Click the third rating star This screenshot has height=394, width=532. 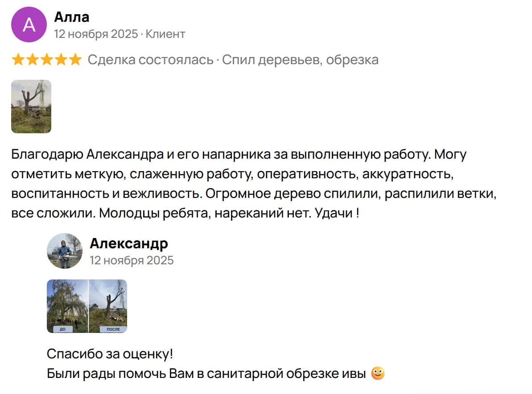pyautogui.click(x=47, y=60)
